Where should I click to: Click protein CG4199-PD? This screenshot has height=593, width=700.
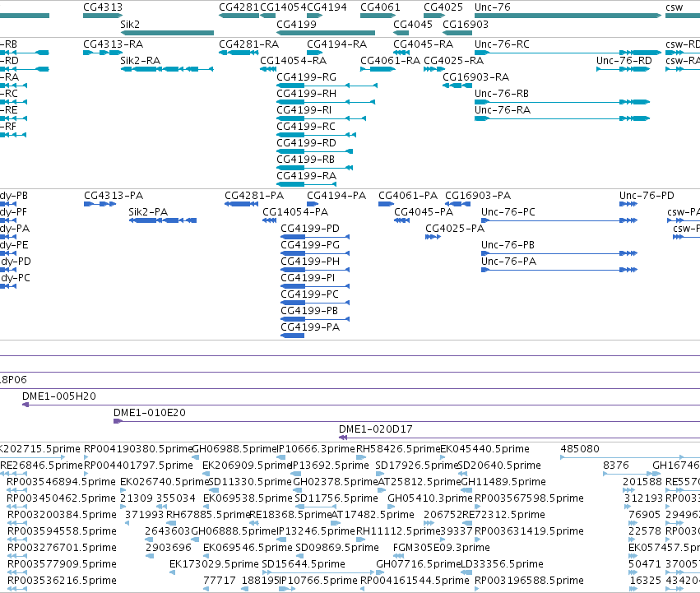[x=310, y=229]
